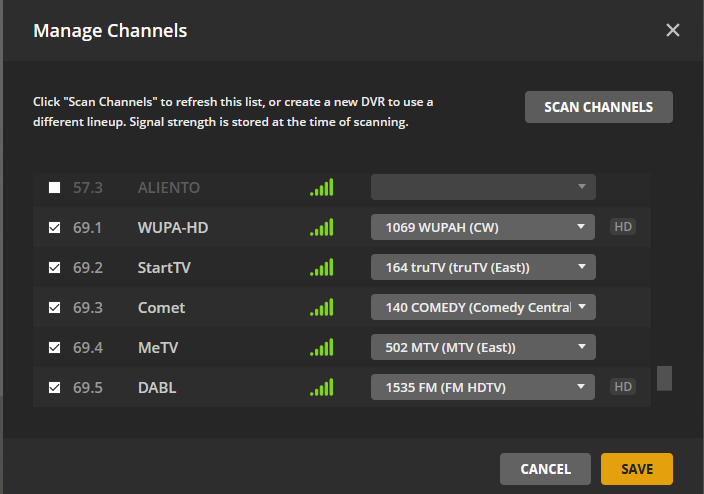Click the signal strength icon for WUPA-HD
This screenshot has width=704, height=494.
(321, 227)
